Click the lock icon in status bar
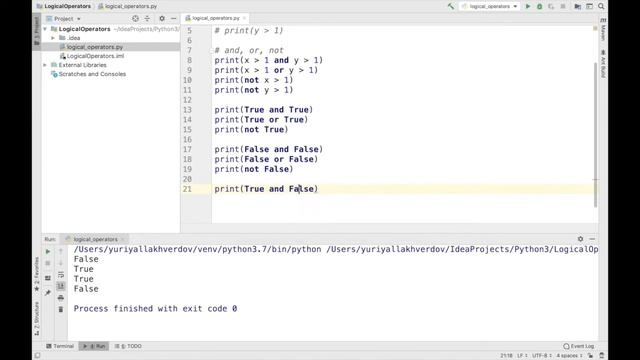Image resolution: width=640 pixels, height=360 pixels. coord(590,356)
